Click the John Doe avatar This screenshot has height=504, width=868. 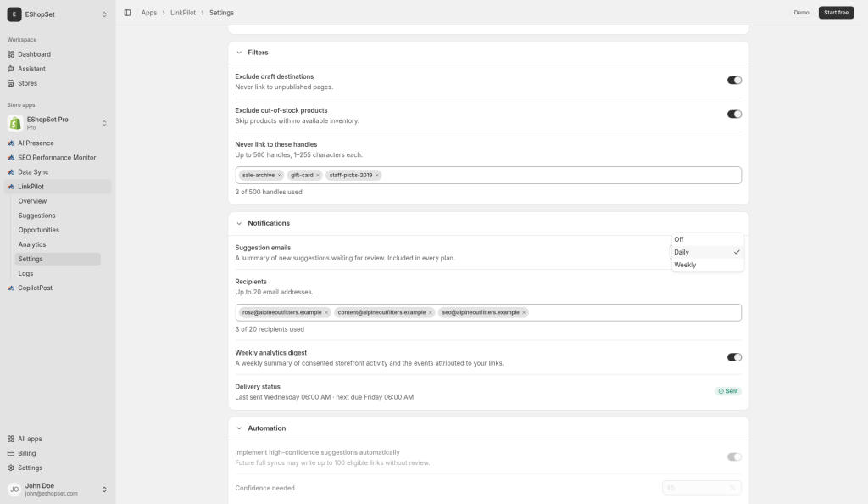click(14, 490)
